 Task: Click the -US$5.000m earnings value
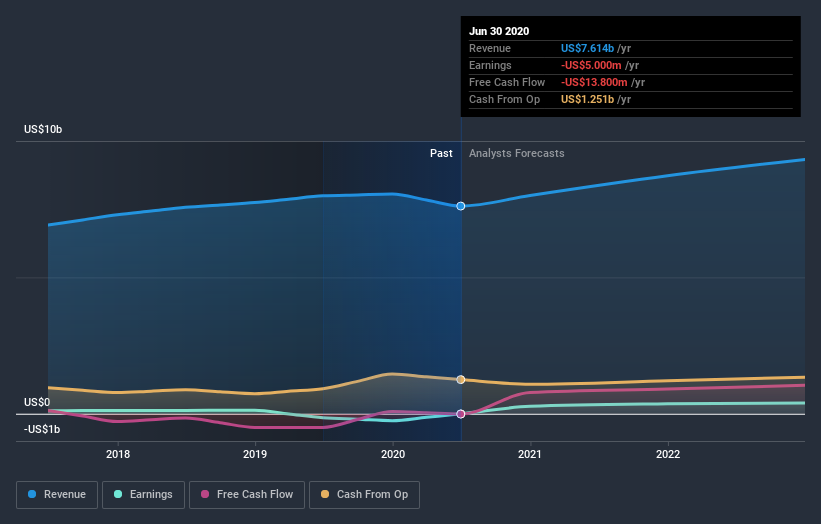[x=591, y=65]
